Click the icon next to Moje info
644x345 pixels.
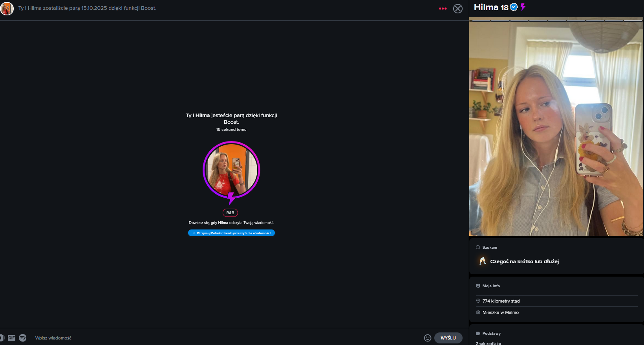pos(478,286)
